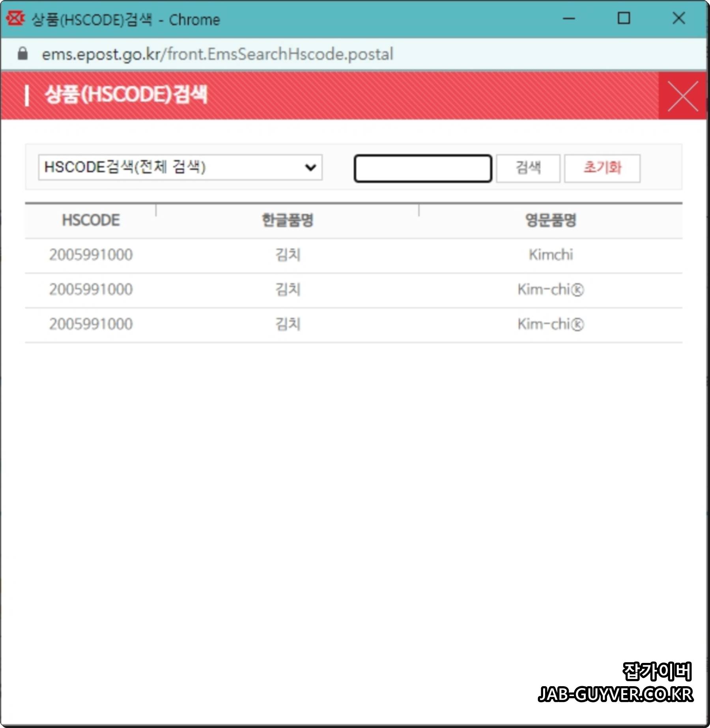Open the HSCODE검색(전체 검색) dropdown
The image size is (710, 728).
pos(180,167)
